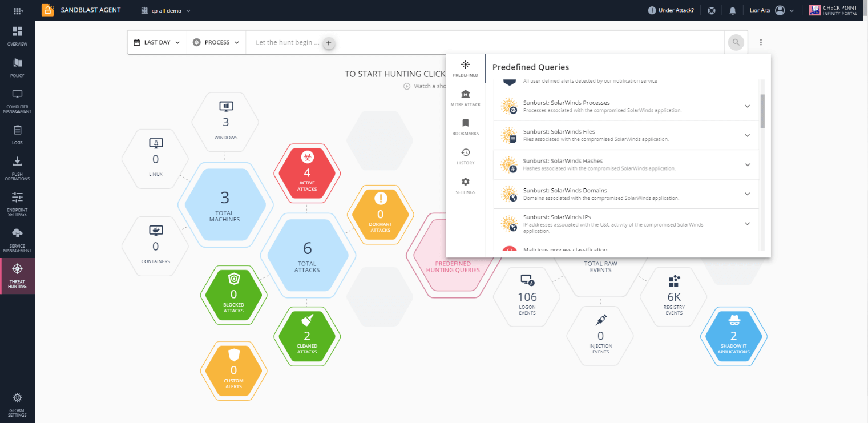Click the predefined queries list scrollbar
This screenshot has height=423, width=868.
pos(762,111)
